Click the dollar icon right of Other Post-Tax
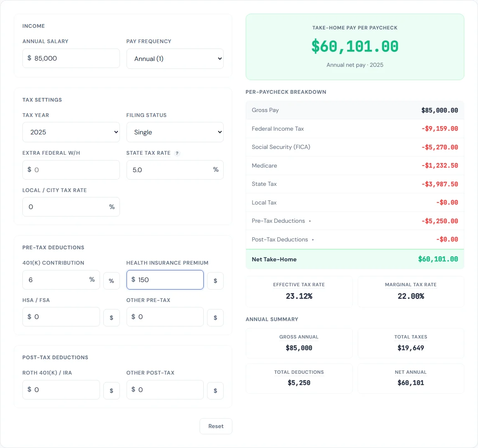Image resolution: width=478 pixels, height=448 pixels. 215,390
